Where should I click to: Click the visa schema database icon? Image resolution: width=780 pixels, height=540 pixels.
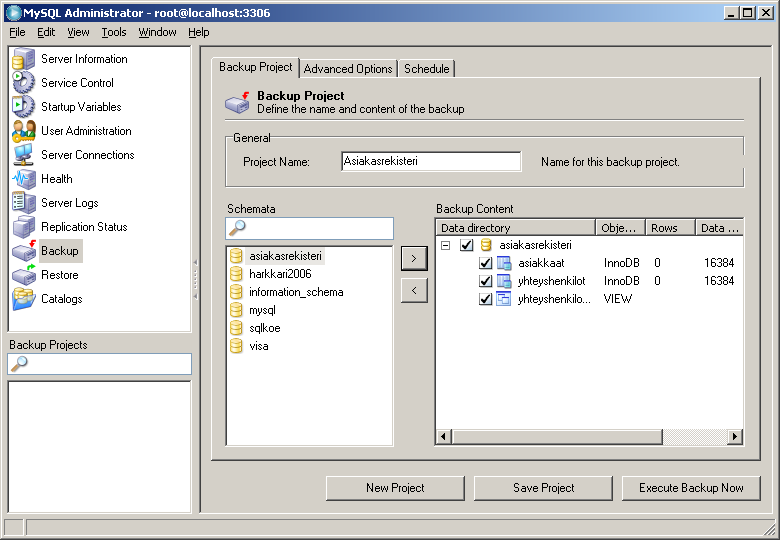tap(236, 346)
